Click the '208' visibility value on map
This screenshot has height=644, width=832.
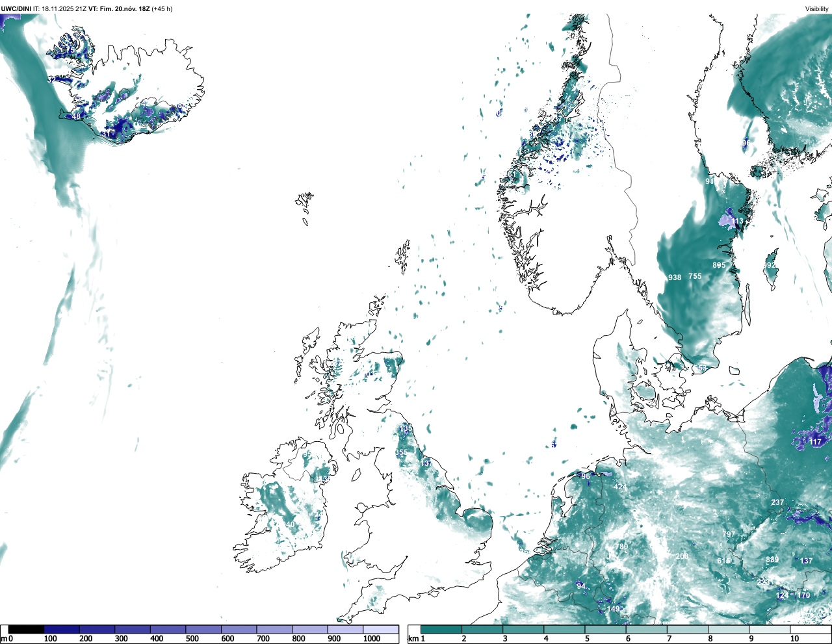coord(682,556)
